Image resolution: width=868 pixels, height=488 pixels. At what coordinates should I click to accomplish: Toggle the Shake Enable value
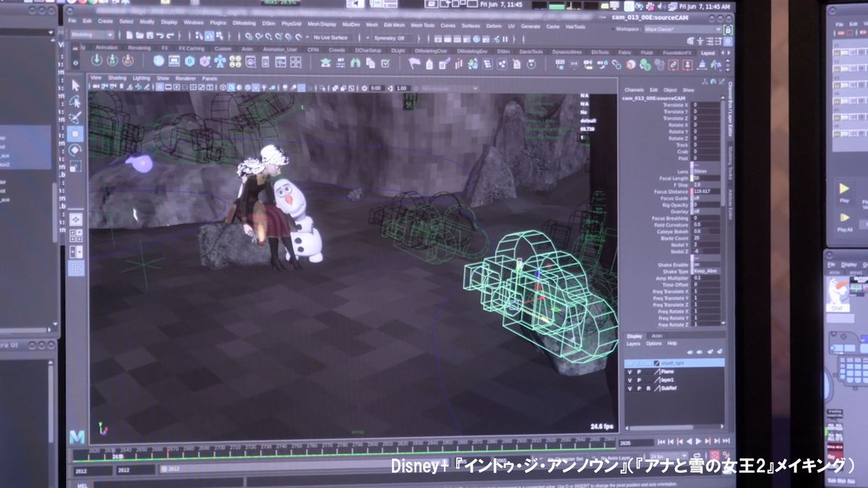[x=706, y=265]
